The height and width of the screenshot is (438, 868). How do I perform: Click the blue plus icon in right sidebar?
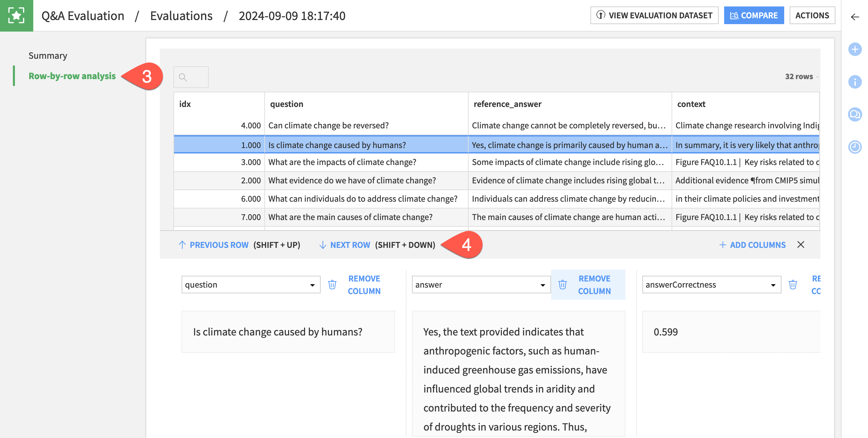coord(855,49)
